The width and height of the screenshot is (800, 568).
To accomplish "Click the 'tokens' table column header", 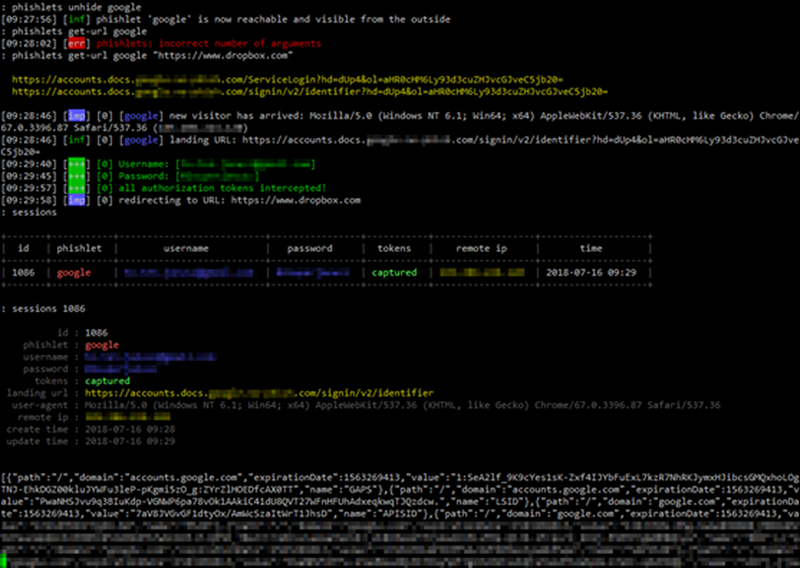I will pos(394,249).
